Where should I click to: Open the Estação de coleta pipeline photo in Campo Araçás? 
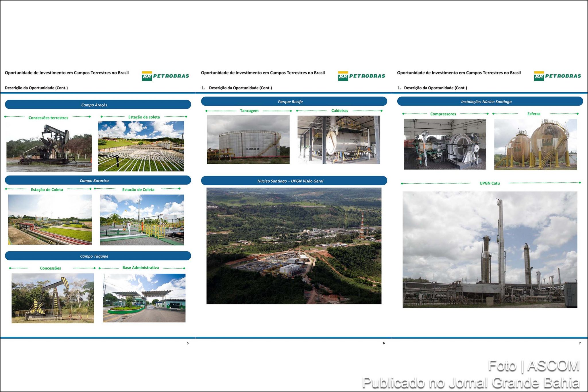[x=141, y=146]
